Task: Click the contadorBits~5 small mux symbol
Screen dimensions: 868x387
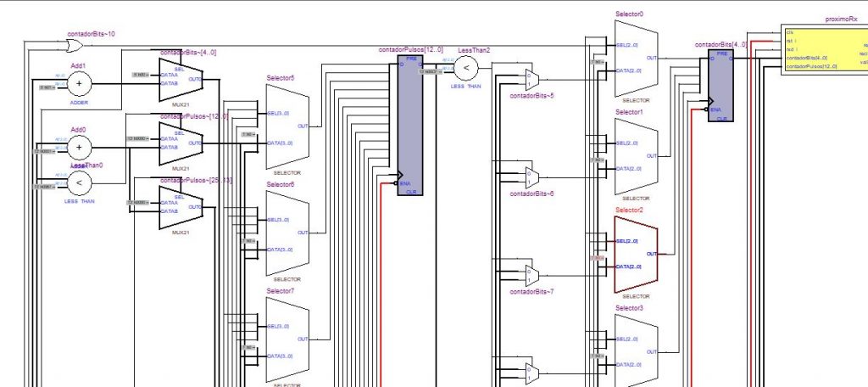Action: (x=531, y=79)
